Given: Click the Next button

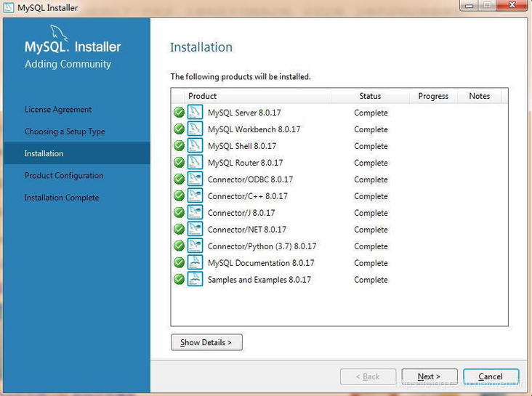Looking at the screenshot, I should 430,376.
